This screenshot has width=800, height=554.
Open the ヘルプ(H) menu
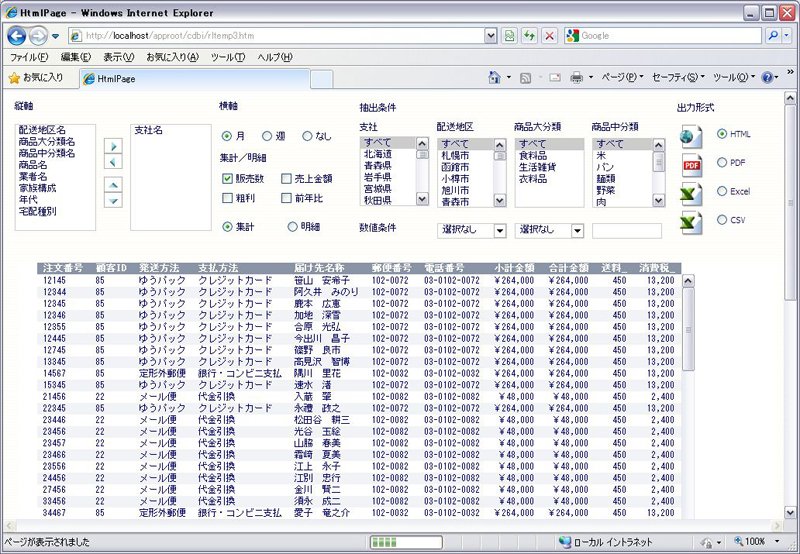[275, 57]
